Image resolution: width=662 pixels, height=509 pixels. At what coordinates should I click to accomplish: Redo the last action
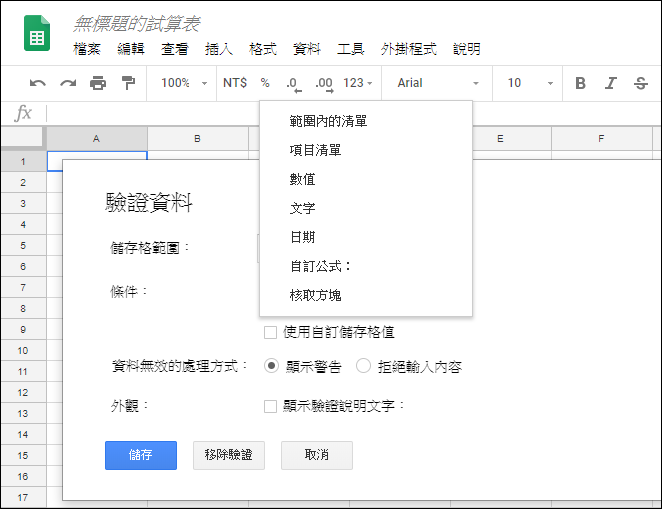click(x=68, y=83)
